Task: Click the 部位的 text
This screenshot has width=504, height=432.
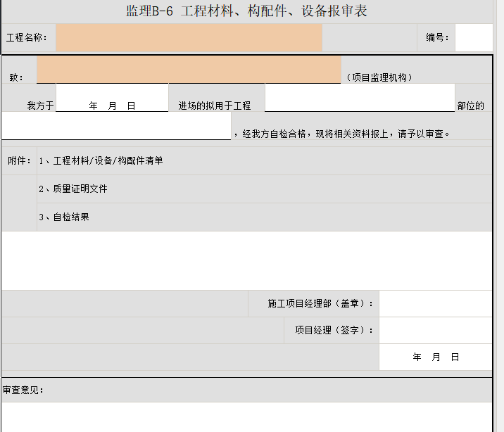Action: click(471, 106)
